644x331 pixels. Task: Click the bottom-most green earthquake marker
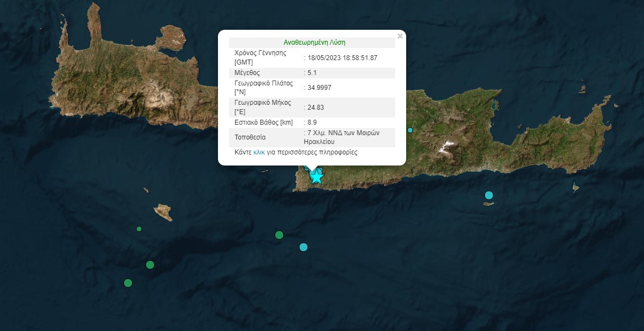click(128, 283)
